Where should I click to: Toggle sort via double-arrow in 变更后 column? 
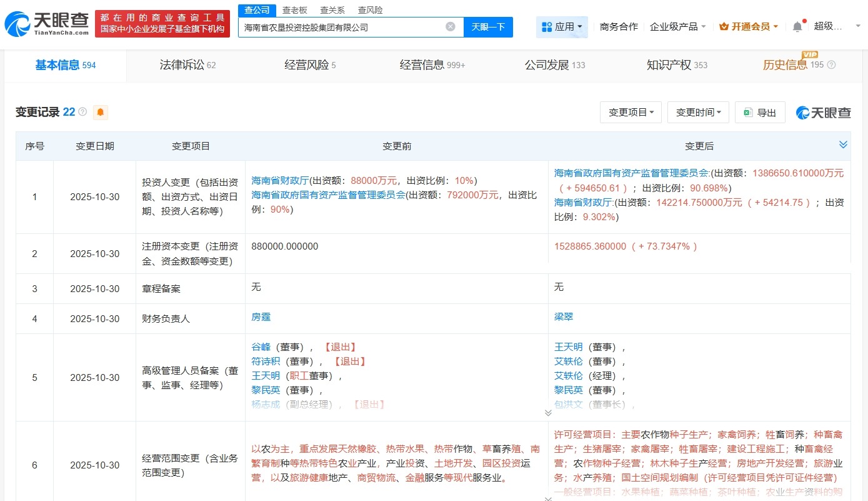pyautogui.click(x=843, y=144)
